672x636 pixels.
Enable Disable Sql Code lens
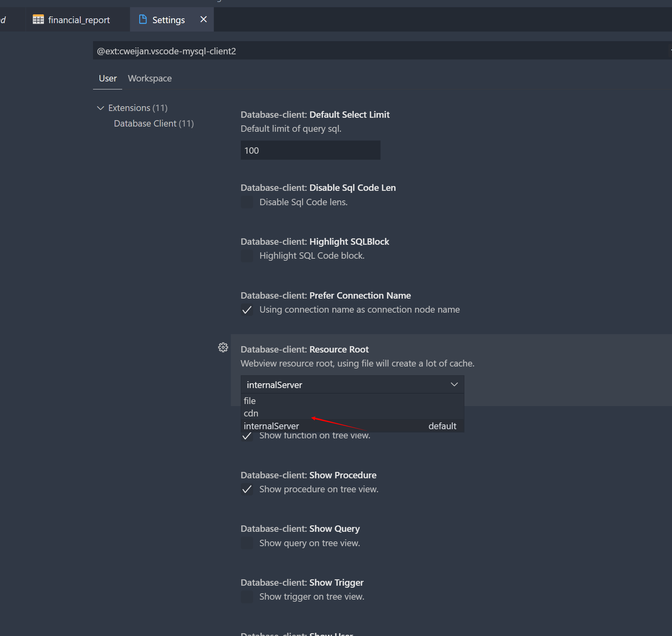pyautogui.click(x=247, y=202)
